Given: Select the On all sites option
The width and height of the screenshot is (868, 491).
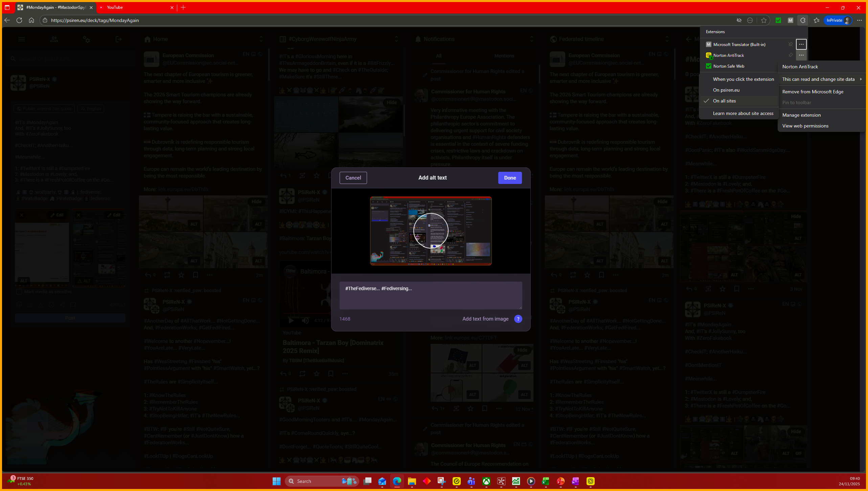Looking at the screenshot, I should [x=724, y=101].
